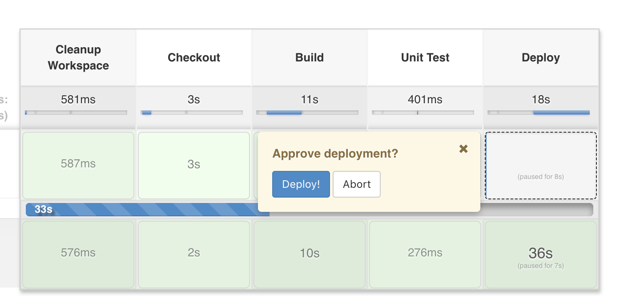
Task: Open the paused Deploy stage cell
Action: [541, 166]
